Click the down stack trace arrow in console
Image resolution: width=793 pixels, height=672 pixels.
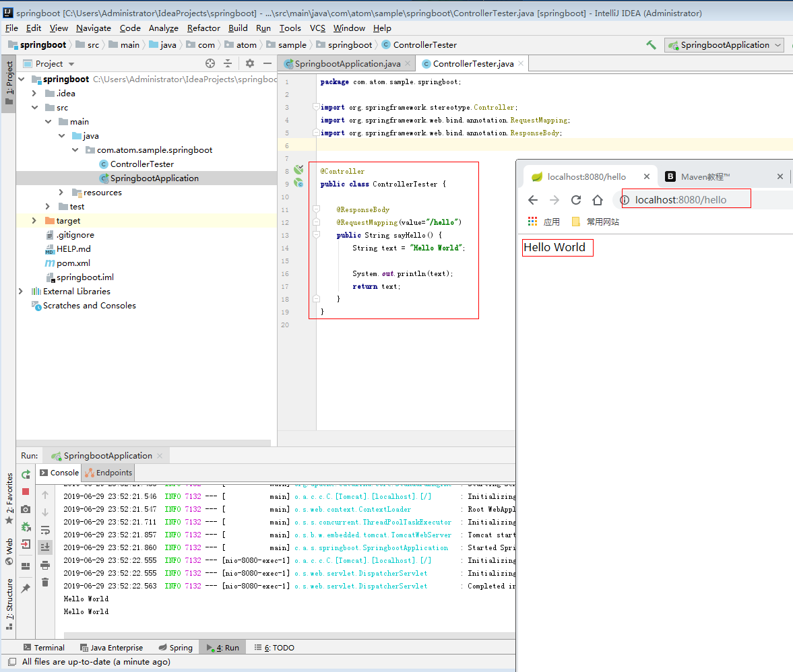45,512
